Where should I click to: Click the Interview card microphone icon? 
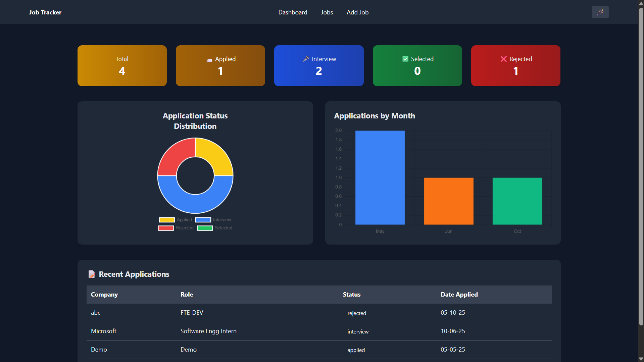tap(306, 59)
